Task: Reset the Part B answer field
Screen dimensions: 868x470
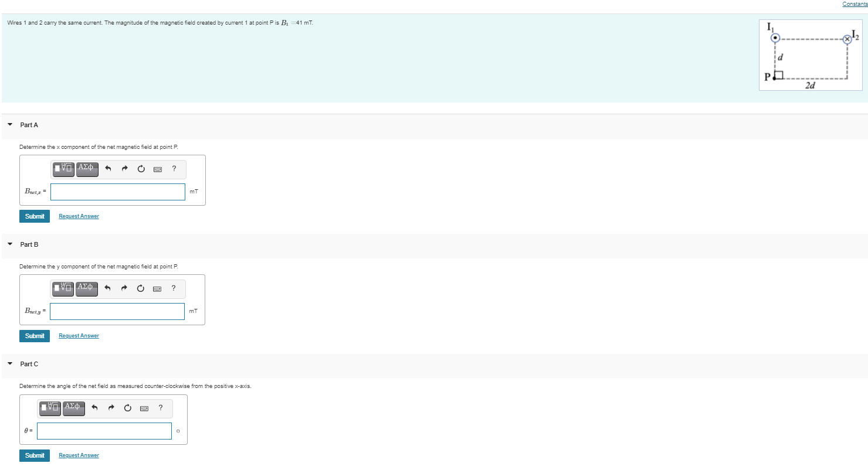Action: coord(141,288)
